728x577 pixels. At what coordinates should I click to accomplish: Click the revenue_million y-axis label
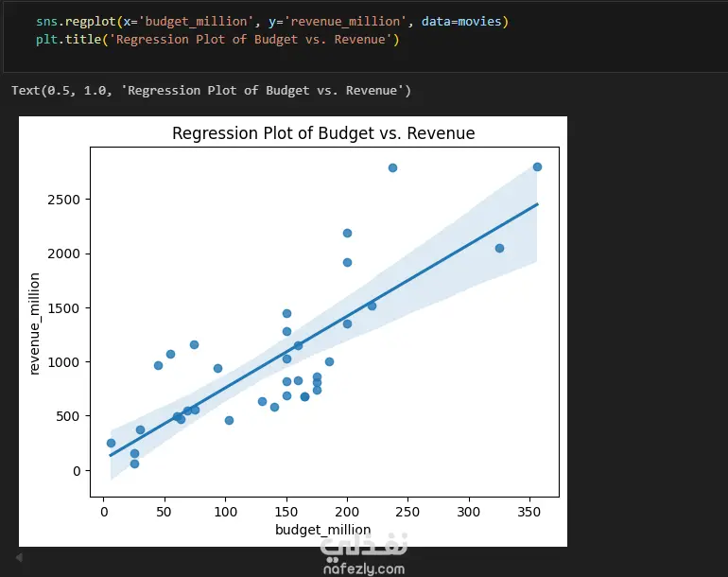(x=35, y=323)
